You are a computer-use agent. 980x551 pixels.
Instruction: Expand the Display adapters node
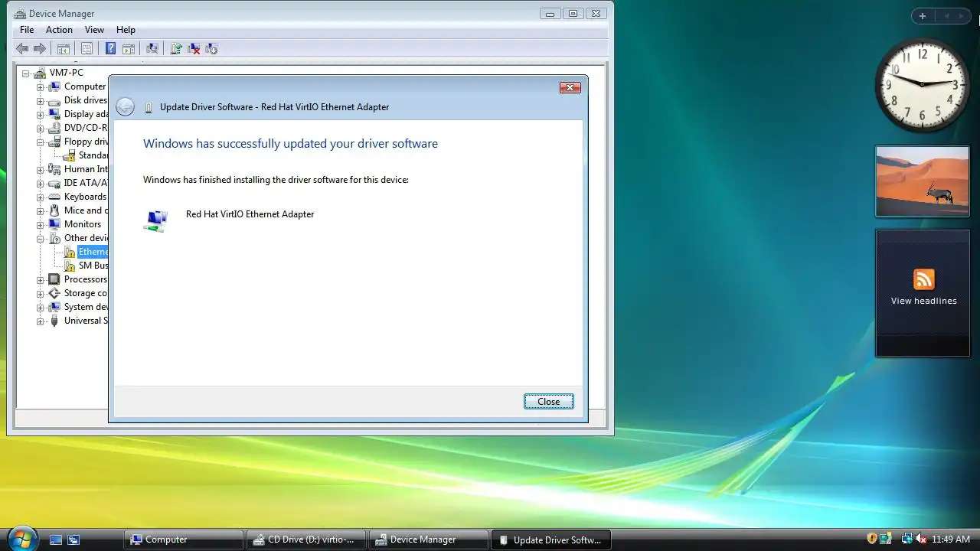[x=40, y=115]
